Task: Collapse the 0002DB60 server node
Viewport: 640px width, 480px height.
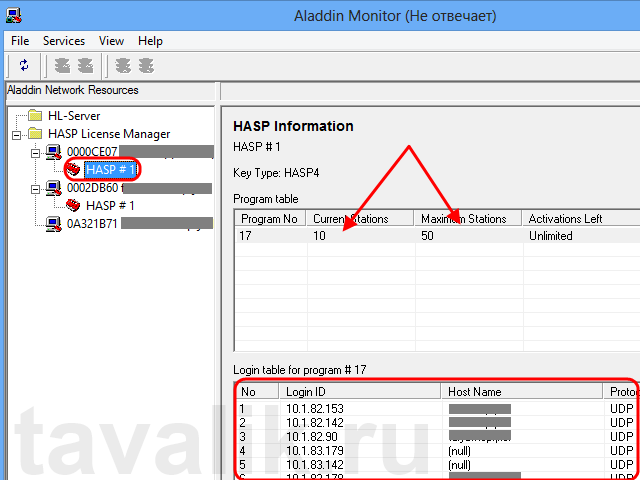Action: 36,188
